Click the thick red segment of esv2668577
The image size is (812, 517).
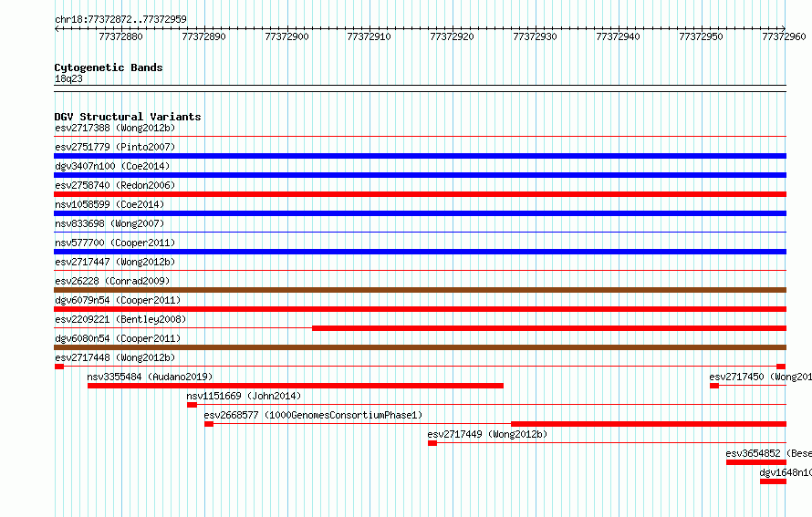point(649,424)
